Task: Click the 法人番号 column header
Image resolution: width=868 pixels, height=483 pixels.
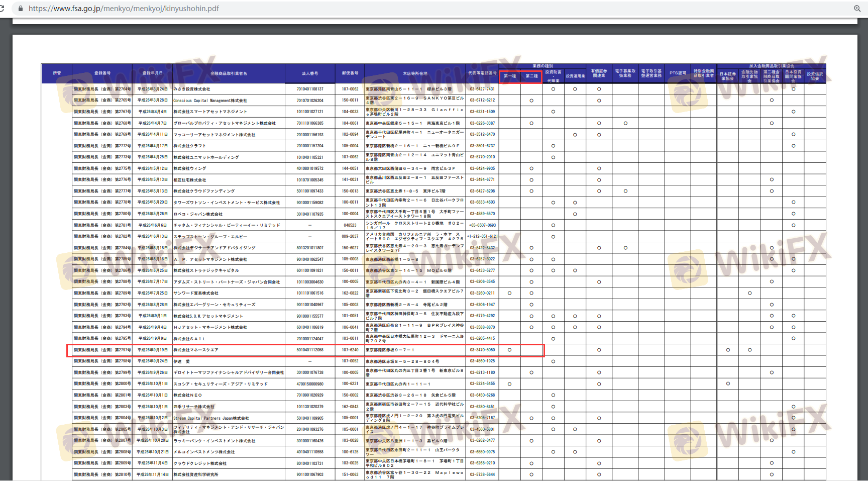Action: [310, 73]
